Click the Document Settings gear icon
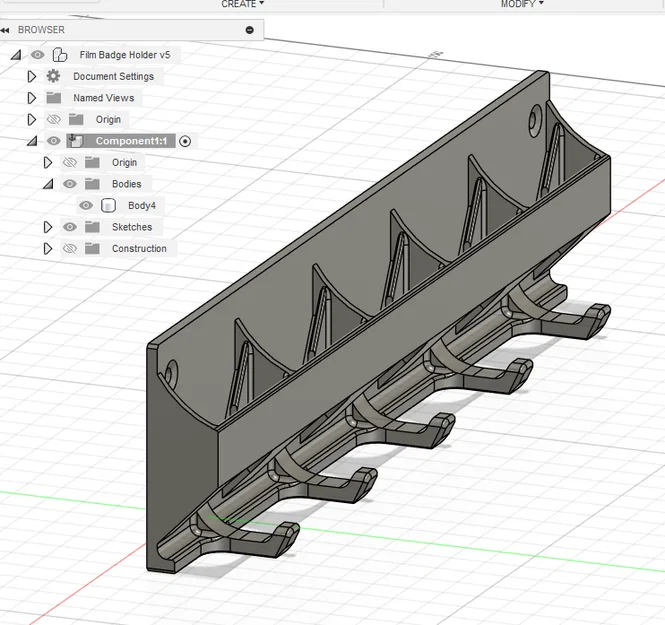665x625 pixels. [x=53, y=76]
